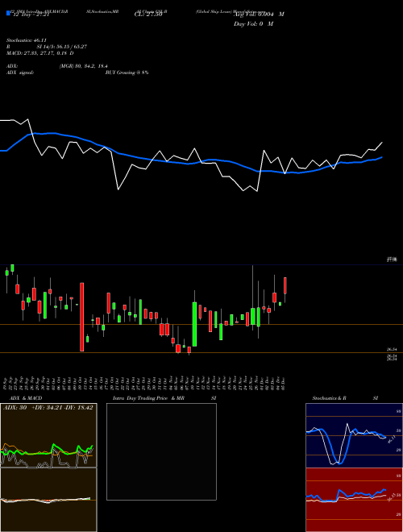The image size is (403, 532).
Task: Select the 'Intra Day Trading Price & MR' title
Action: (149, 398)
